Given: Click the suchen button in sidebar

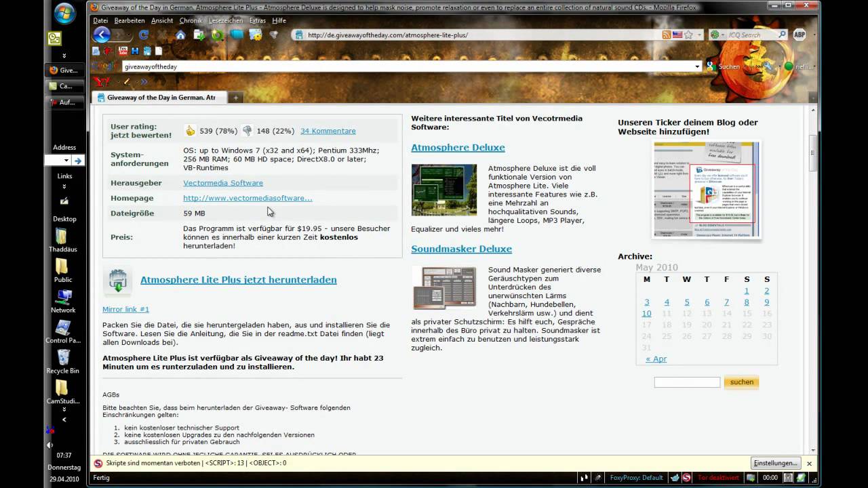Looking at the screenshot, I should point(741,382).
